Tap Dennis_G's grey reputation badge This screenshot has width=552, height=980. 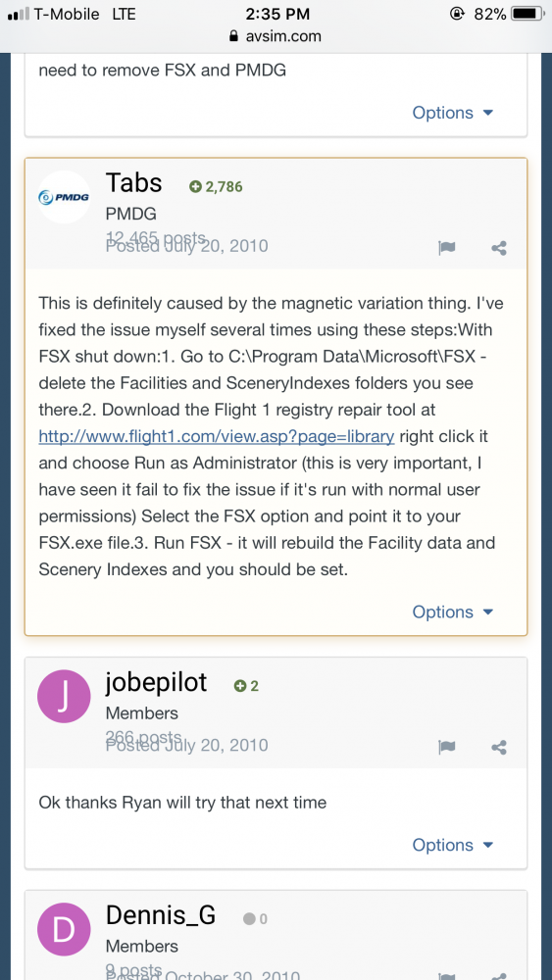(x=255, y=919)
